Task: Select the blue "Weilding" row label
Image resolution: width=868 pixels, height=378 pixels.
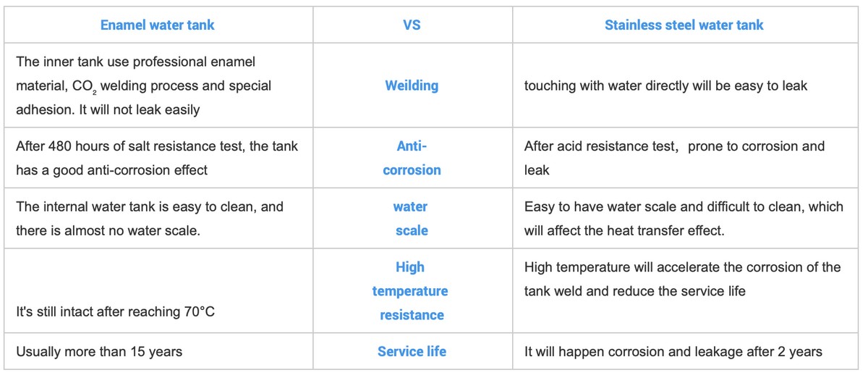Action: point(412,85)
